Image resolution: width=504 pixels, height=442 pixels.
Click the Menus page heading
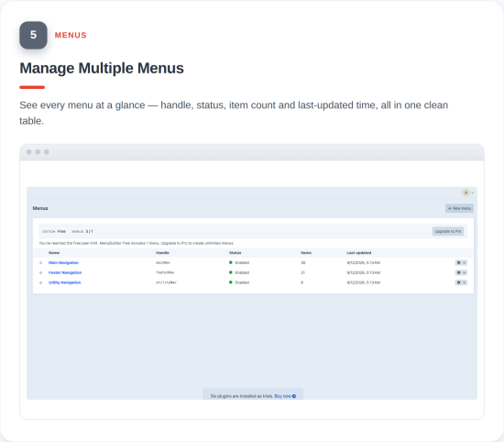click(x=40, y=208)
